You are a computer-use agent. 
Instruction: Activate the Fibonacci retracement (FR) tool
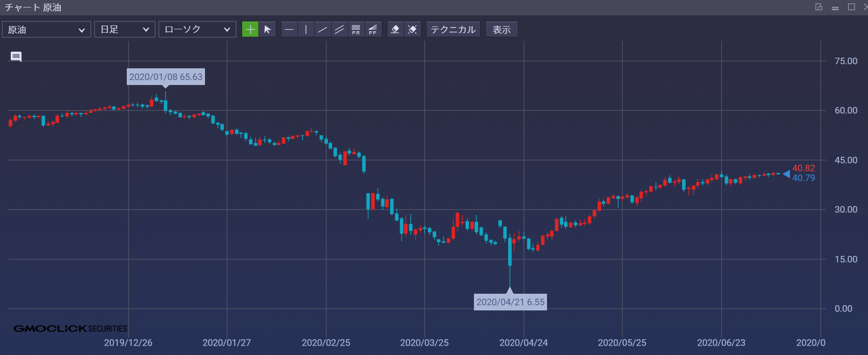(356, 30)
